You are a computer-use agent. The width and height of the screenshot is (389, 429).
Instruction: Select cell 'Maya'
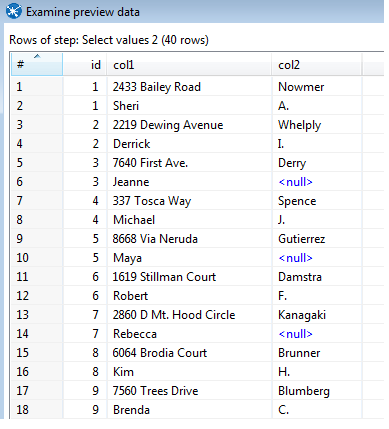pyautogui.click(x=189, y=258)
